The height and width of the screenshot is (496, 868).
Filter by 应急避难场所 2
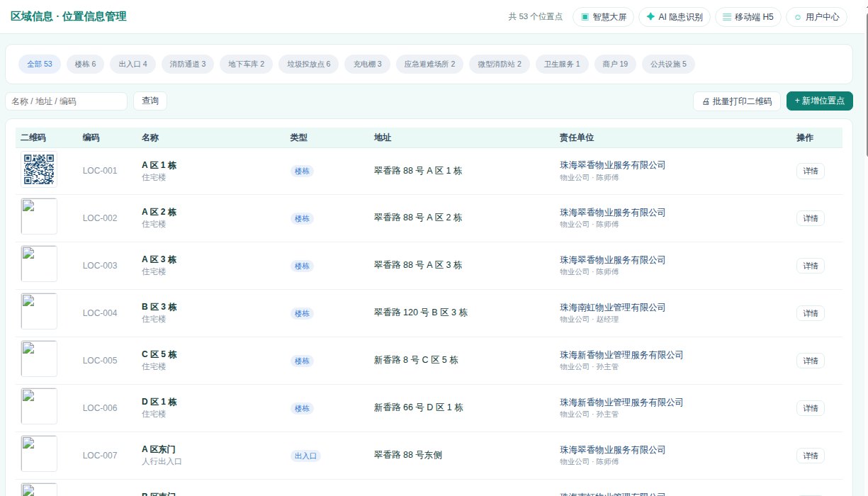point(429,64)
